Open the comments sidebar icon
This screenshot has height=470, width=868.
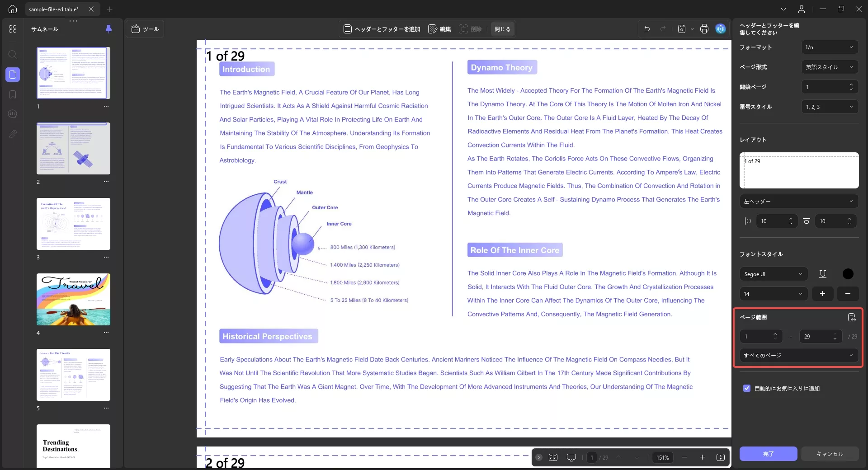pyautogui.click(x=13, y=114)
